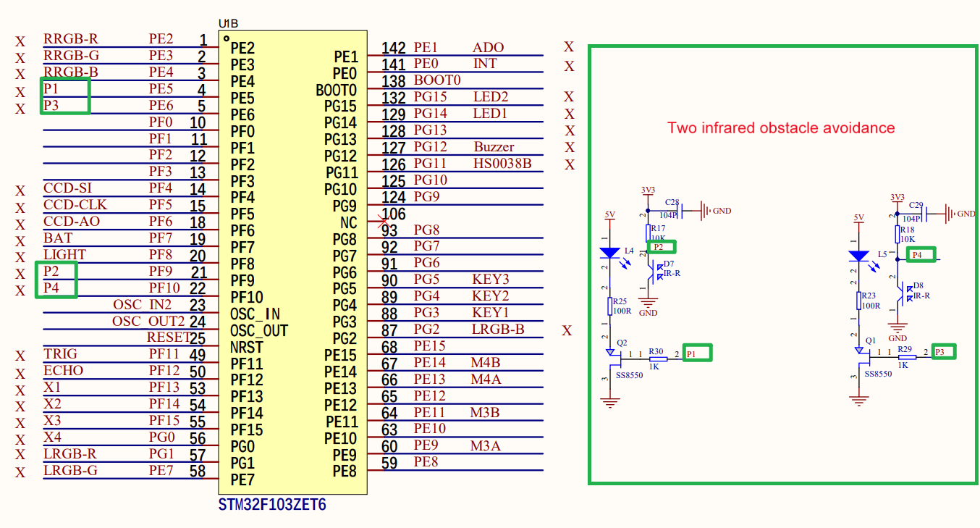Select the ECHO net label
Screen dimensions: 980x528
63,371
